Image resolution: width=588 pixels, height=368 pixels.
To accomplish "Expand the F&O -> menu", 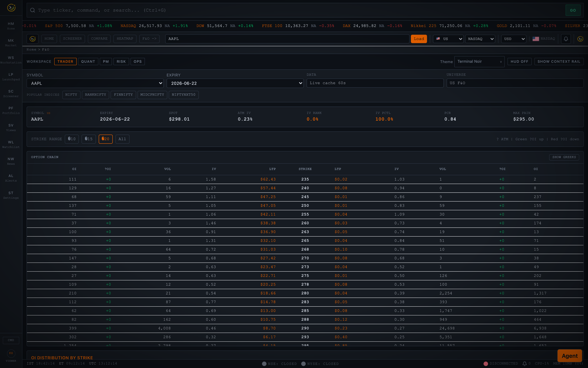I will point(149,39).
